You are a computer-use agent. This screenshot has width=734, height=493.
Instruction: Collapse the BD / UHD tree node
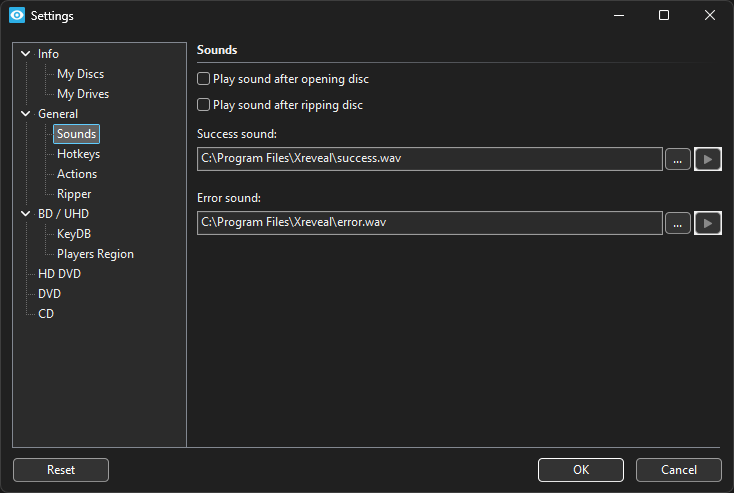[26, 214]
